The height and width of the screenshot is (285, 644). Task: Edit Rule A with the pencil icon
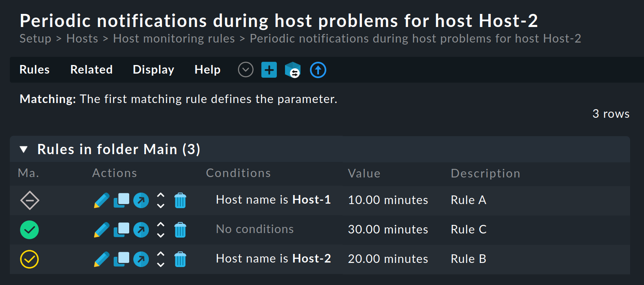coord(101,200)
